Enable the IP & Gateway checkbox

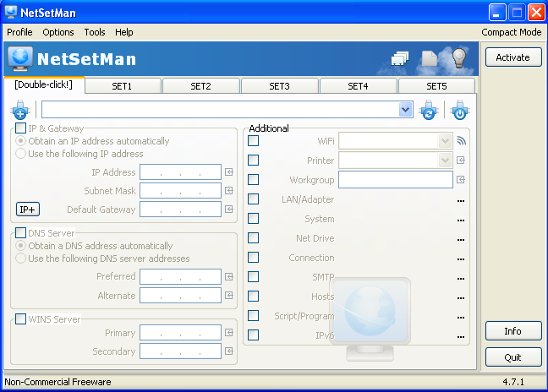pos(20,128)
